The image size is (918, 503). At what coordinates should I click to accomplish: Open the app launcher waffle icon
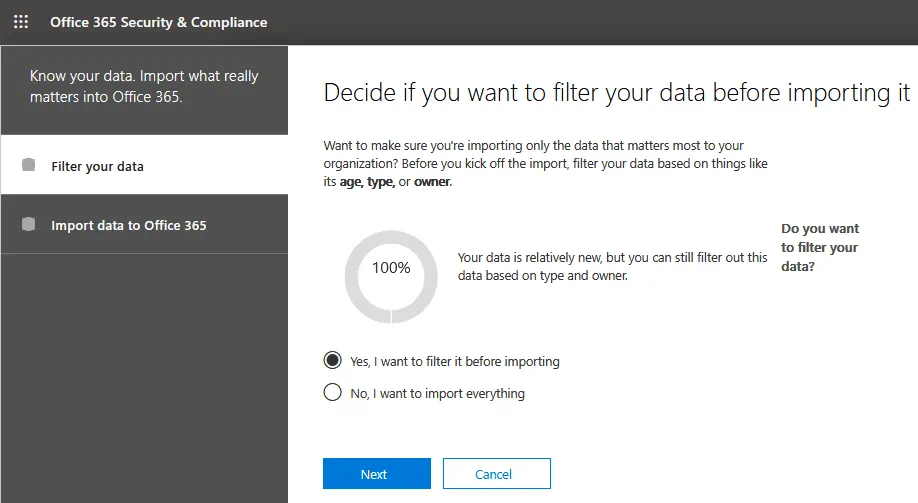click(x=21, y=22)
